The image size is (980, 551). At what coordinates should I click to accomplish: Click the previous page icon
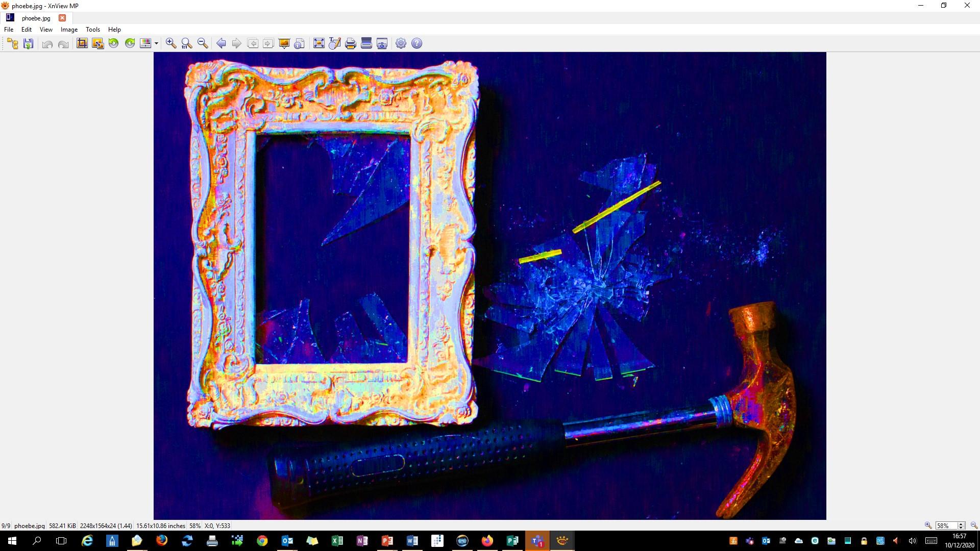pyautogui.click(x=253, y=43)
